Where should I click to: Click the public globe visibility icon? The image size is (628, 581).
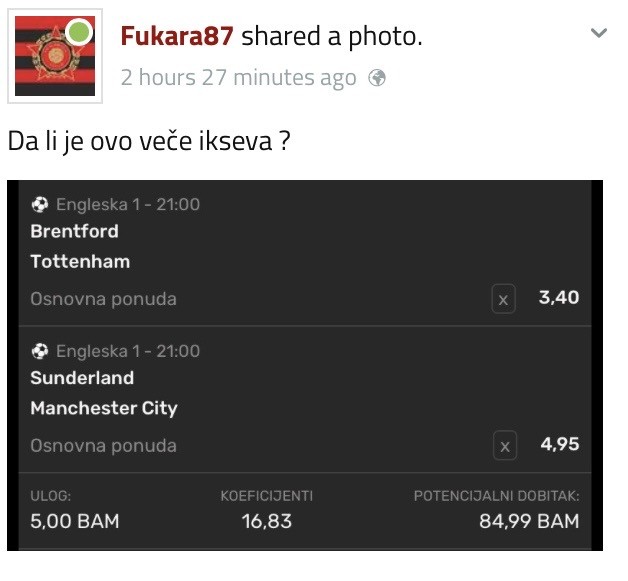[x=377, y=78]
